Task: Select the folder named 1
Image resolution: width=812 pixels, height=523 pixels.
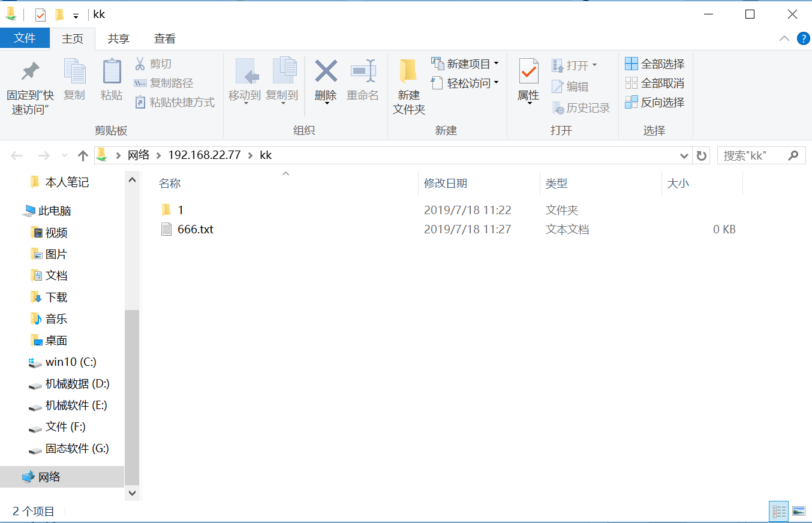Action: (181, 210)
